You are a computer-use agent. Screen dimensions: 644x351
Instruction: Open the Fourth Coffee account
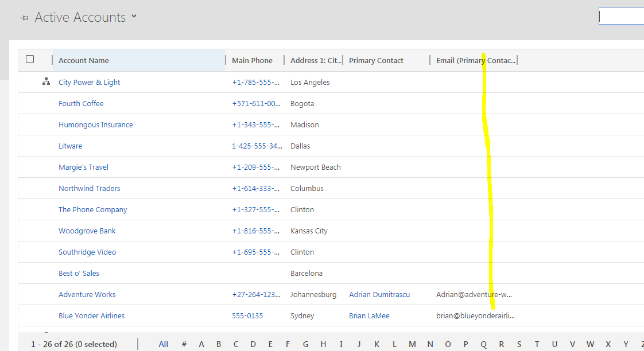click(x=81, y=103)
